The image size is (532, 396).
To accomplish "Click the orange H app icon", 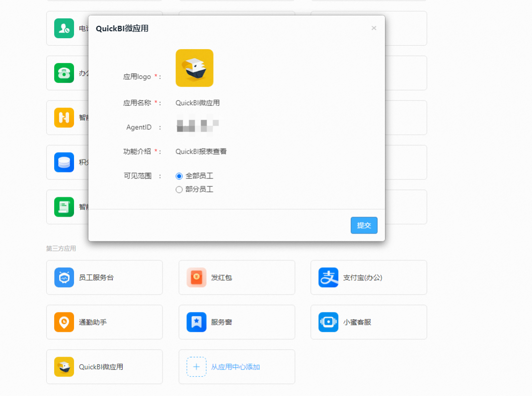I will pos(64,118).
